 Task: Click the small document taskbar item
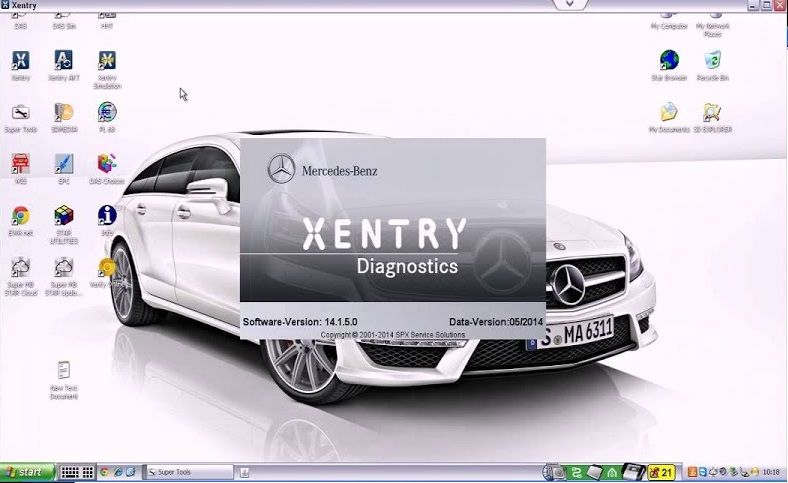pyautogui.click(x=244, y=472)
